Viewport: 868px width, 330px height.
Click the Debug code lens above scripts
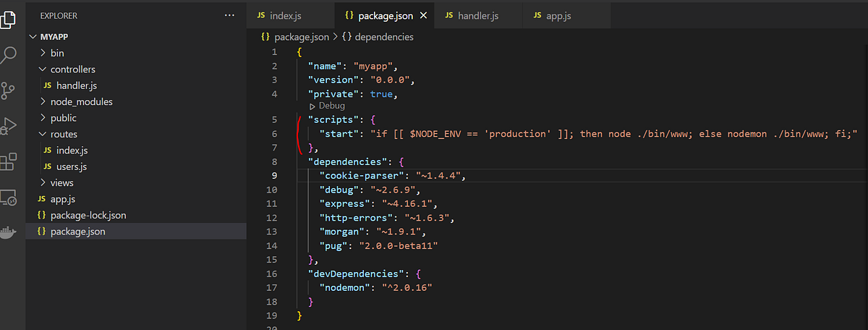[327, 106]
